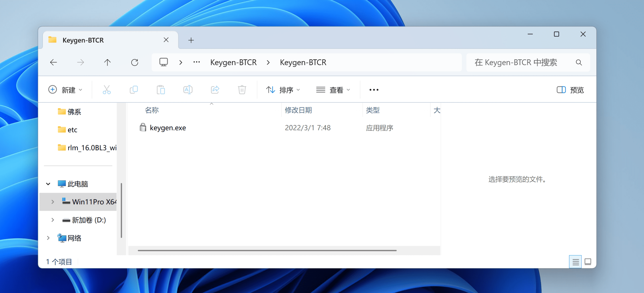Switch to details list view

coord(575,262)
